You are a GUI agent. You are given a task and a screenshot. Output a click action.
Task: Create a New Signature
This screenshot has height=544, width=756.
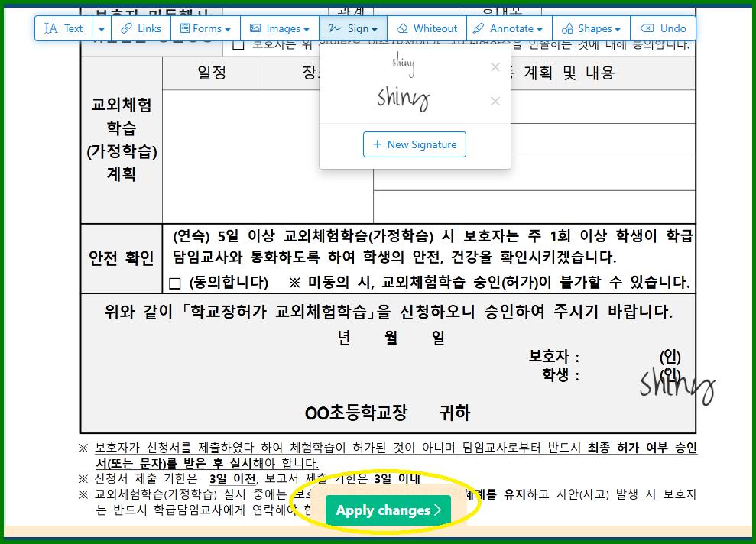pyautogui.click(x=414, y=144)
